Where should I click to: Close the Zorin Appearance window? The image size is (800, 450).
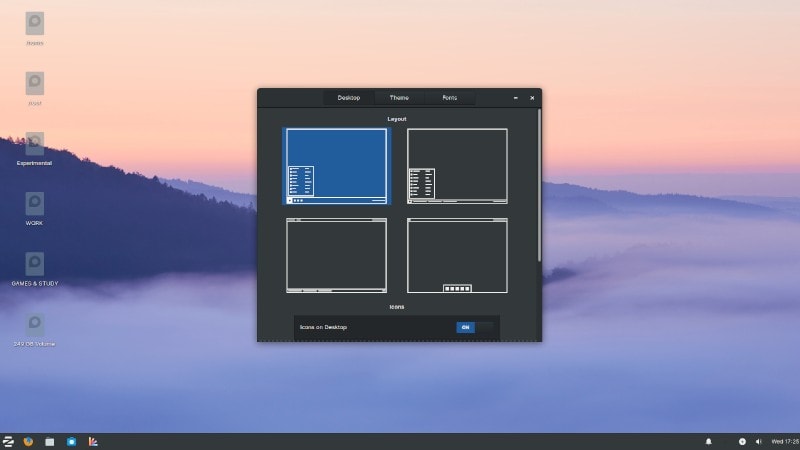(532, 98)
